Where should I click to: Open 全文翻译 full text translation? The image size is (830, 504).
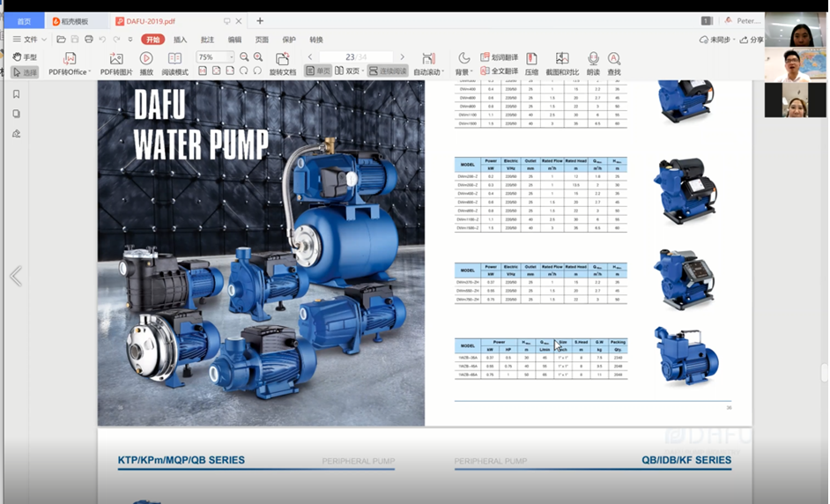pos(499,71)
